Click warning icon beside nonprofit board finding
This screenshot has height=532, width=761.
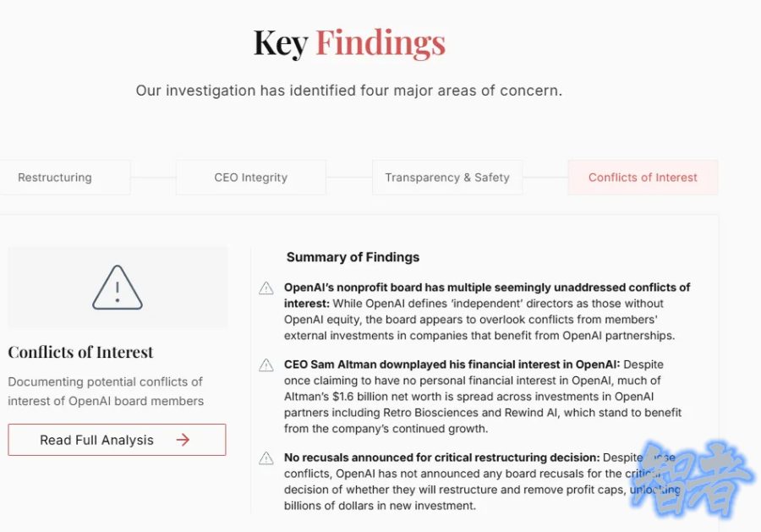click(x=266, y=288)
